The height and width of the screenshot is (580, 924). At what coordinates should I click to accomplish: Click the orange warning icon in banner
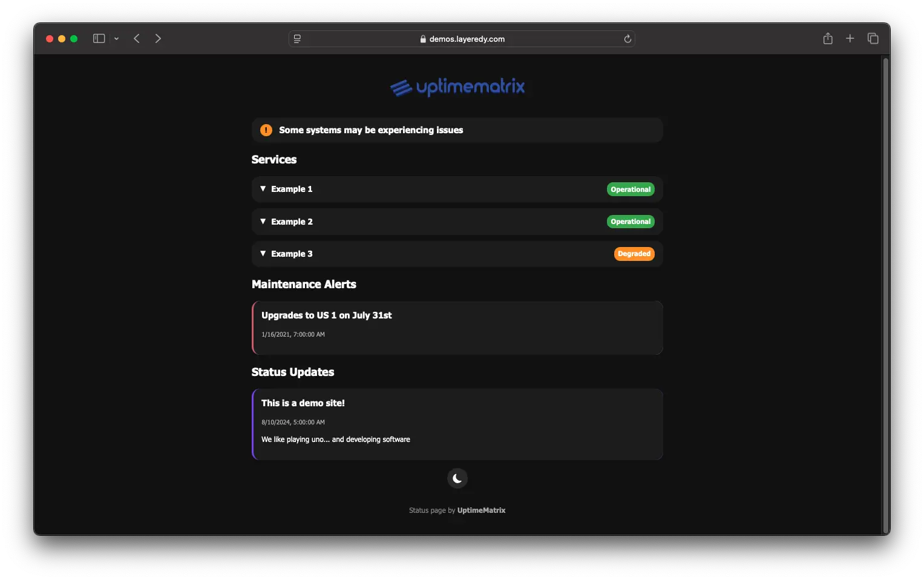click(x=266, y=130)
